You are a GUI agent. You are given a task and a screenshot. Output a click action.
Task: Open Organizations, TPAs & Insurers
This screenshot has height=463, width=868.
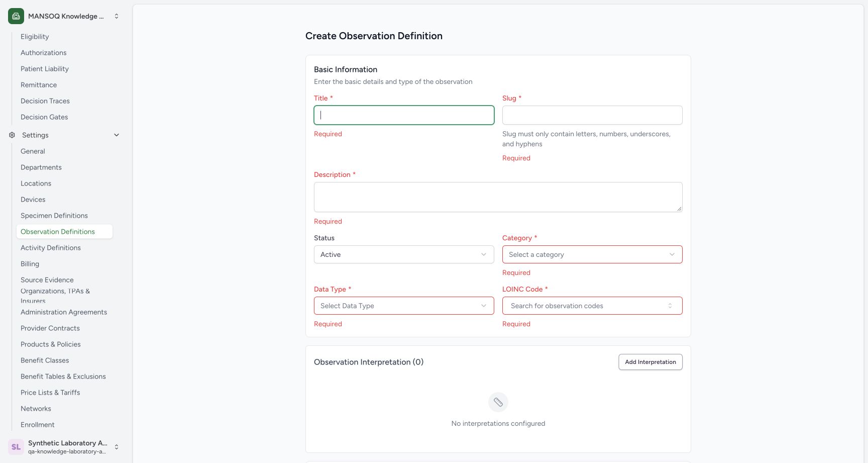[x=55, y=296]
